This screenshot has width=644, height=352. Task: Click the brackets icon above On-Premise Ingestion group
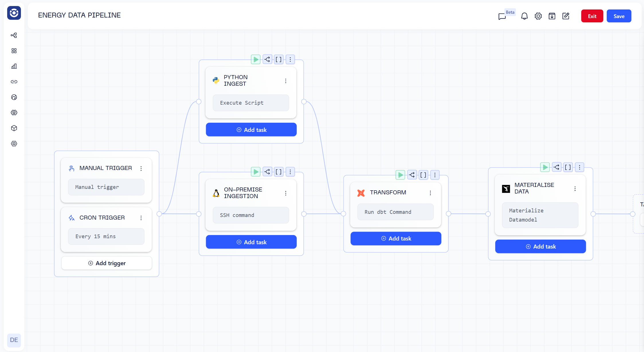279,172
